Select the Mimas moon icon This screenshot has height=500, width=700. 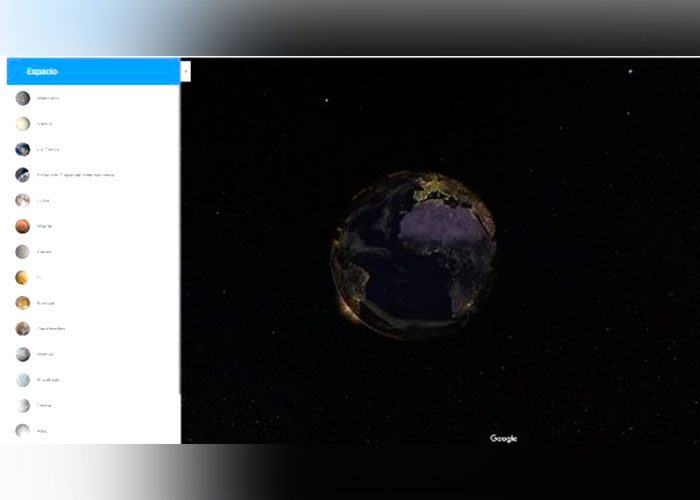tap(22, 354)
